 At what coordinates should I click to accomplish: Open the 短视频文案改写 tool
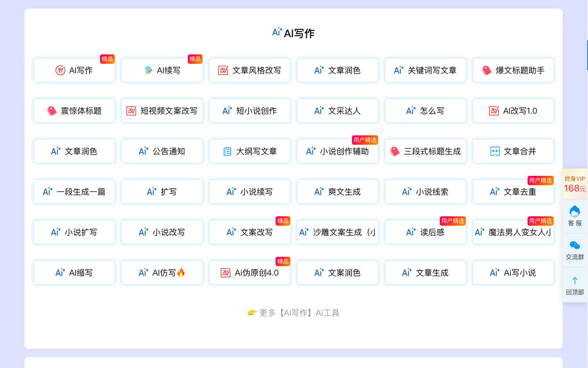point(162,111)
